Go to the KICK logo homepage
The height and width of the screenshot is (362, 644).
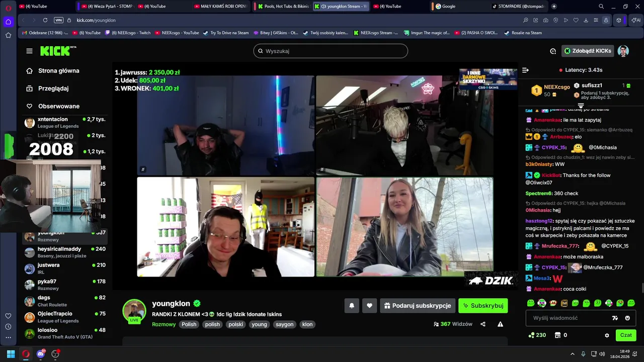click(x=58, y=51)
